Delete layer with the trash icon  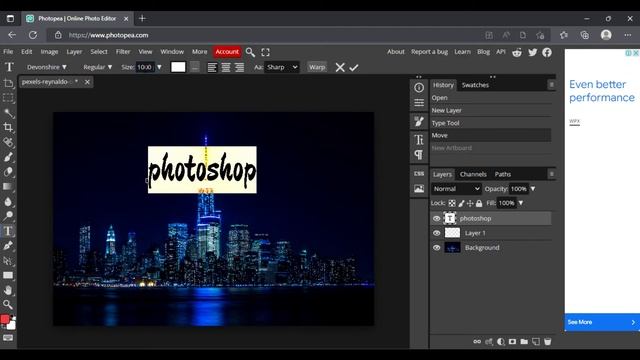[548, 342]
